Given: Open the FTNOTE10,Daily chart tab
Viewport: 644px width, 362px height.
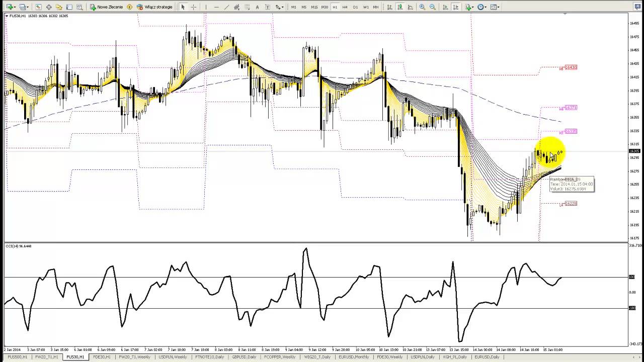Looking at the screenshot, I should pyautogui.click(x=209, y=357).
